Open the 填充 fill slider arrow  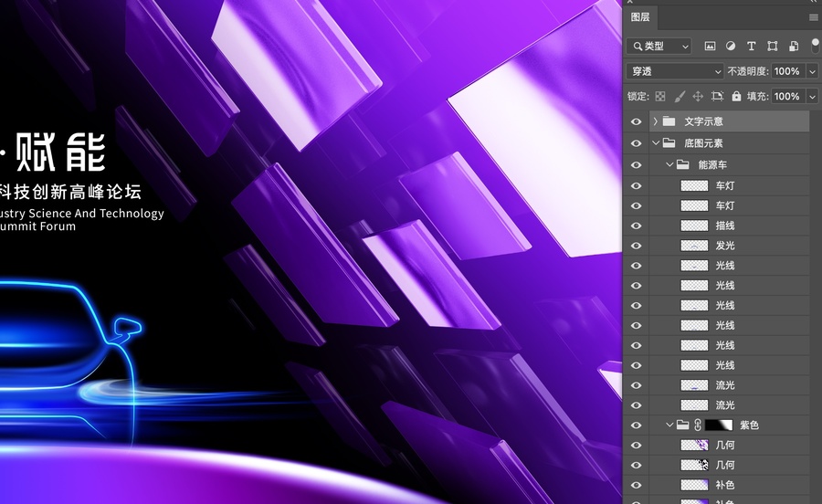[x=813, y=97]
